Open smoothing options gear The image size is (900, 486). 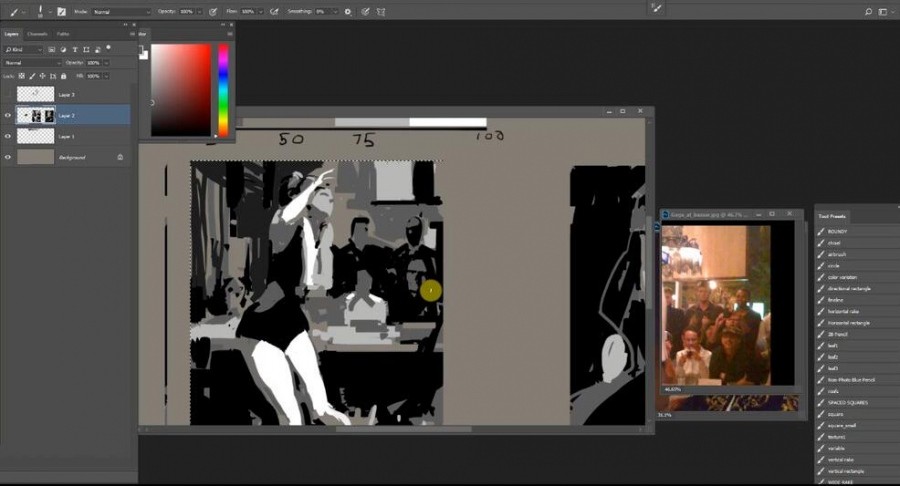tap(348, 11)
